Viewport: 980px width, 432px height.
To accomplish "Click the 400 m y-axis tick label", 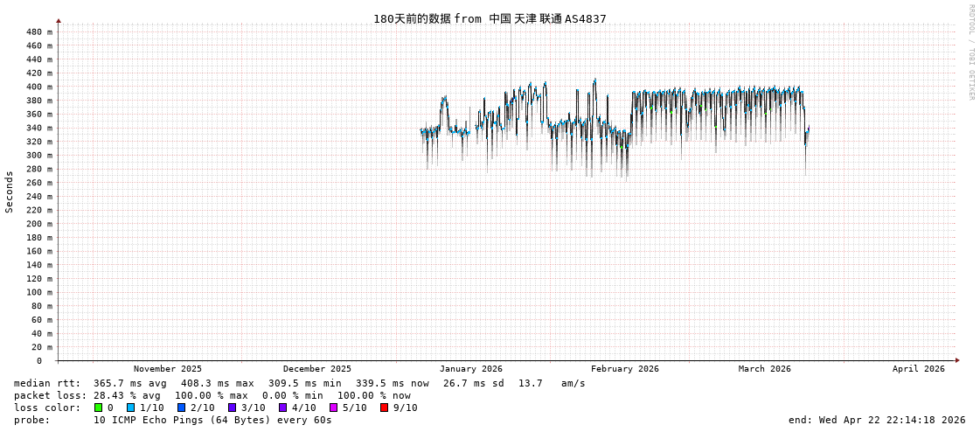I will [x=39, y=87].
